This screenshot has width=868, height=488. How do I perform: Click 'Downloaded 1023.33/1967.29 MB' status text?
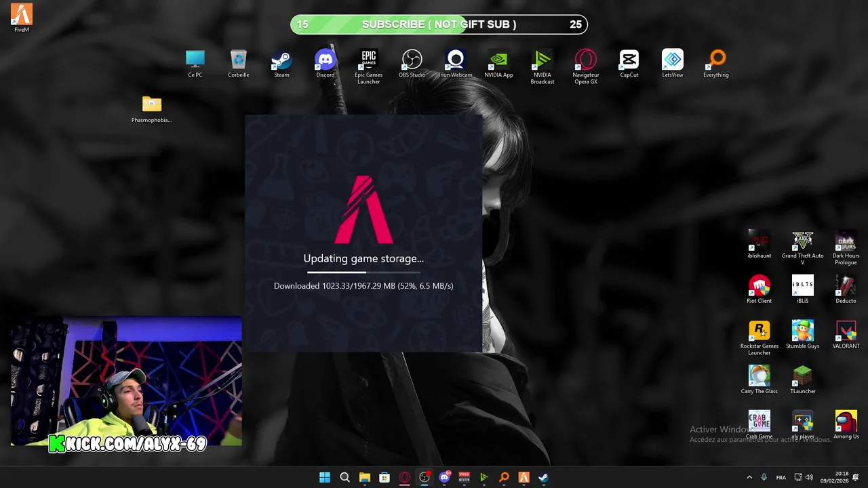[363, 286]
